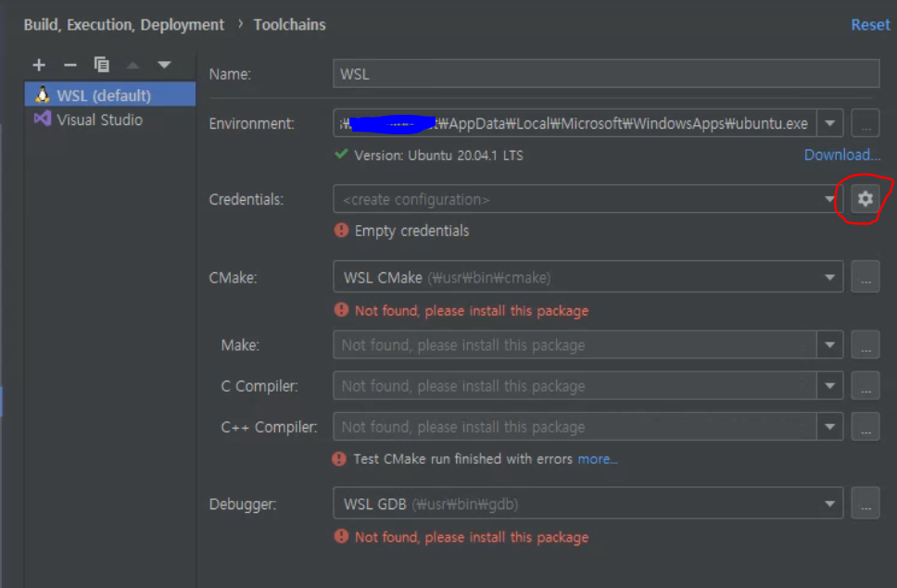The width and height of the screenshot is (897, 588).
Task: Click the 'Version: Ubuntu 20.04.1 LTS' text
Action: point(438,156)
